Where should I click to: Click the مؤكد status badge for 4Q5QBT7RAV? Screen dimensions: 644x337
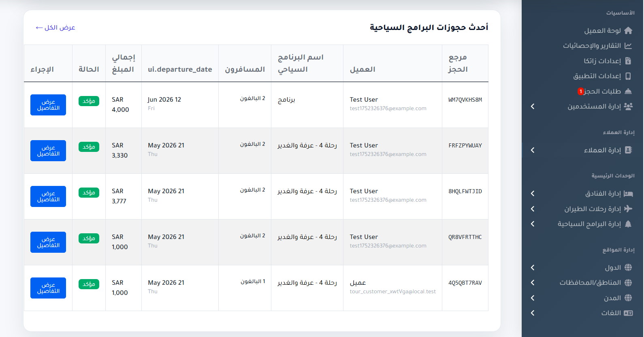(x=89, y=284)
